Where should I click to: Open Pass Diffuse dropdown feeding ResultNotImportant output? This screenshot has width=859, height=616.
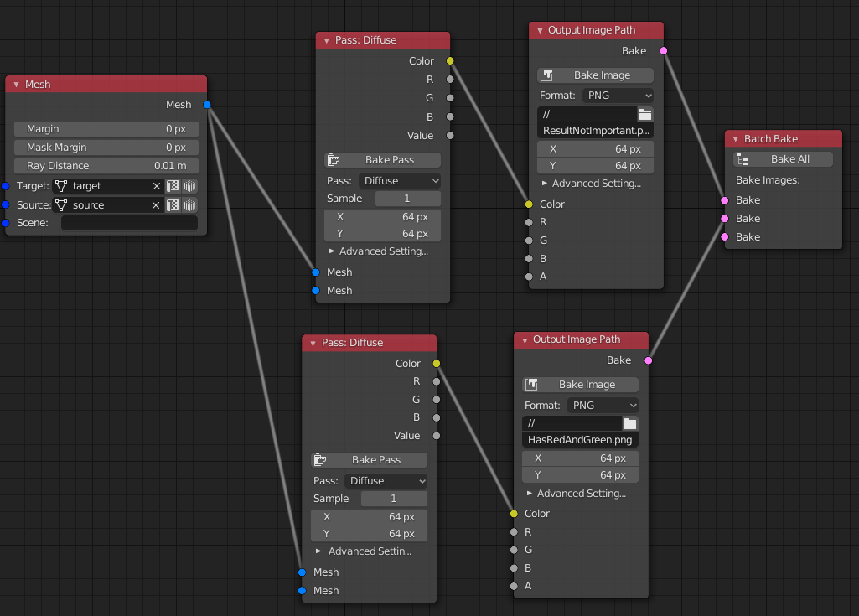pyautogui.click(x=400, y=181)
